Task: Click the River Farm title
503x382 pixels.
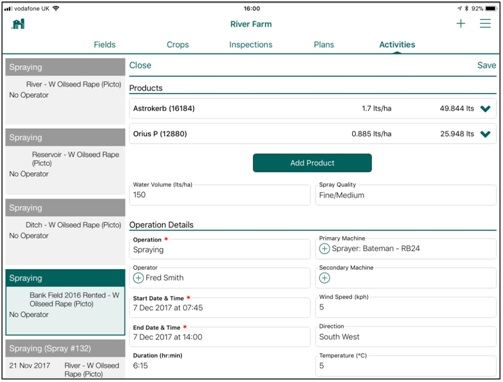Action: point(251,24)
